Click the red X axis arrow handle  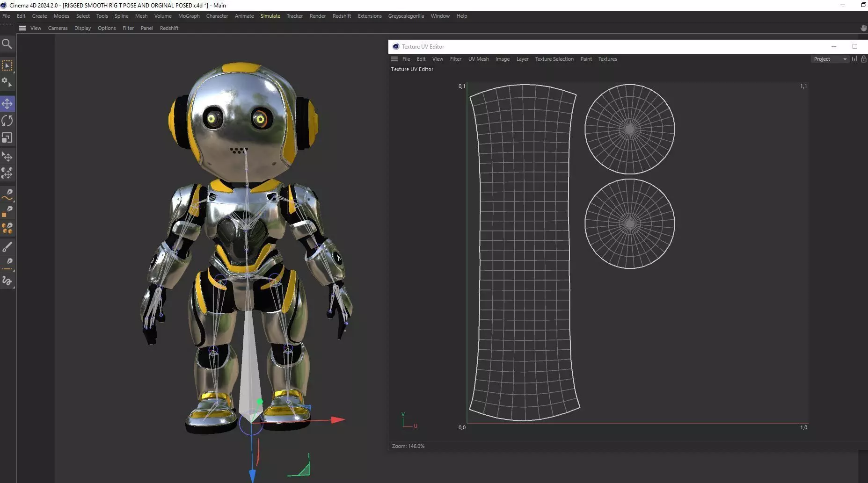338,420
